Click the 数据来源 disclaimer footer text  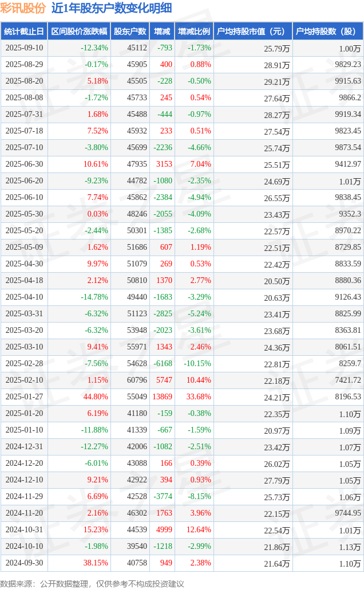pyautogui.click(x=92, y=583)
